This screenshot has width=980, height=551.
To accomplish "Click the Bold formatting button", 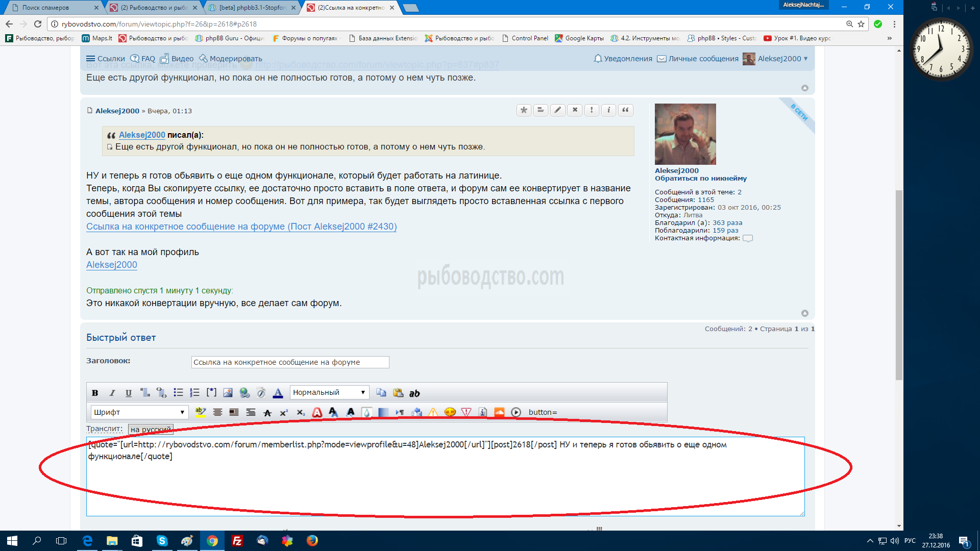I will pos(95,393).
